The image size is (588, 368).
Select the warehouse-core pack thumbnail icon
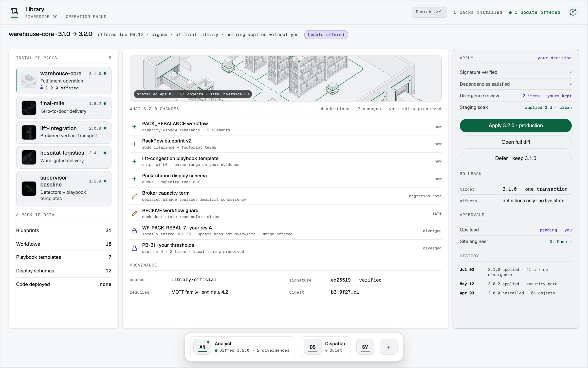click(x=29, y=81)
